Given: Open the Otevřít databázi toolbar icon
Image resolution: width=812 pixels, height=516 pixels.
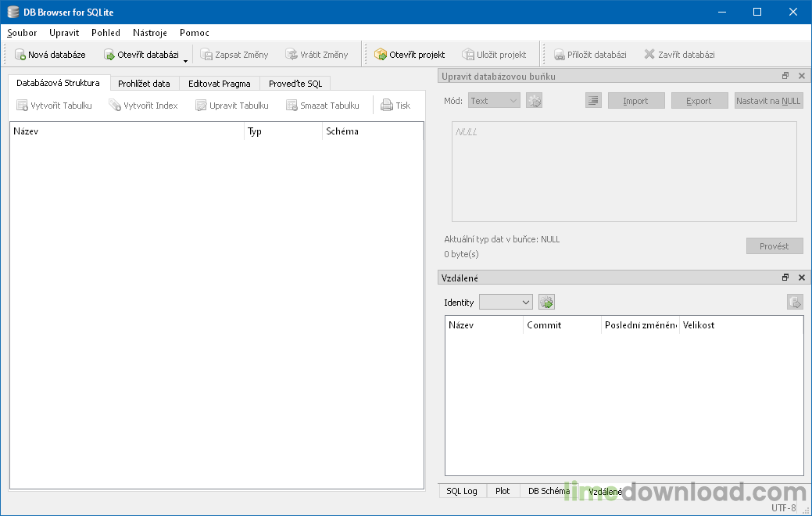Looking at the screenshot, I should click(107, 54).
